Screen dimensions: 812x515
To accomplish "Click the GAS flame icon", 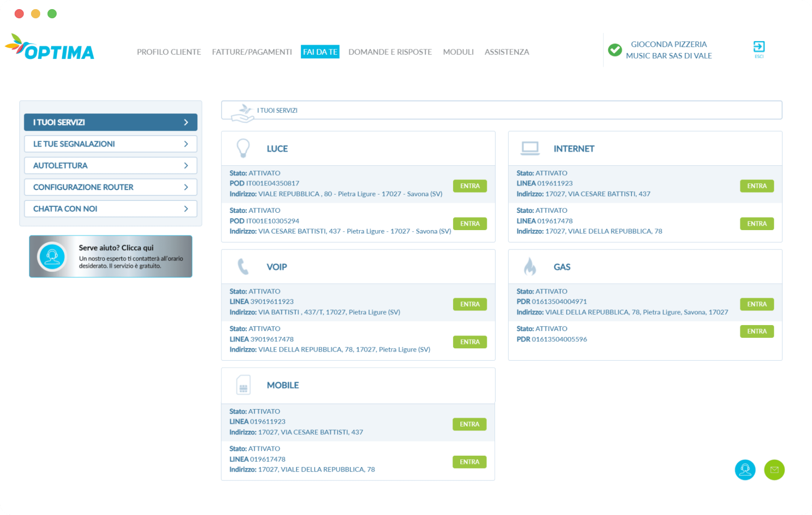I will [x=530, y=266].
